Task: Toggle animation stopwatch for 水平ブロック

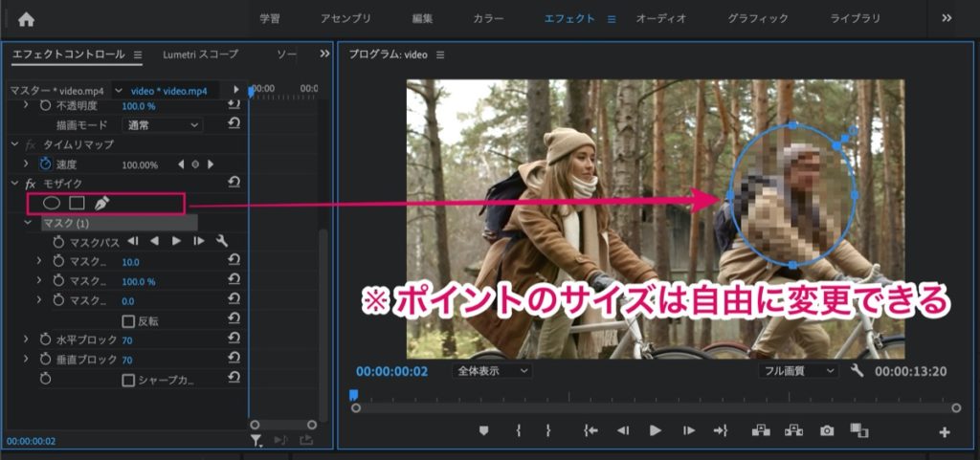Action: (x=46, y=340)
